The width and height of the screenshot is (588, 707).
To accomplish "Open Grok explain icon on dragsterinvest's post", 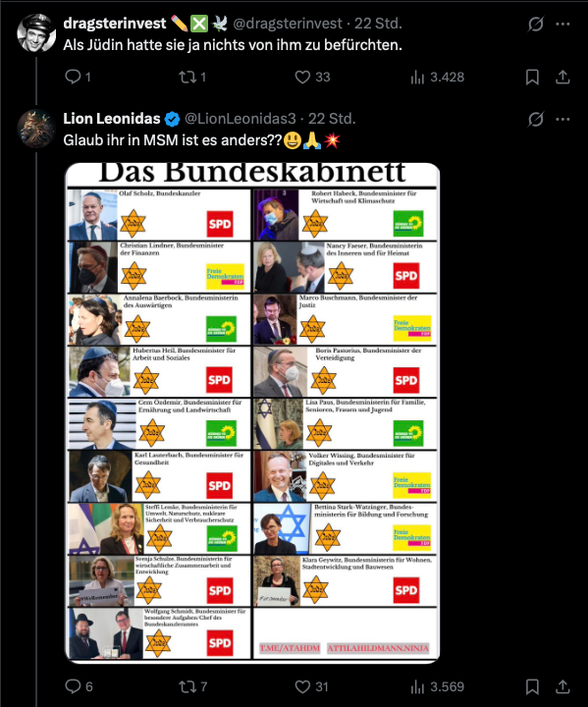I will (x=535, y=24).
